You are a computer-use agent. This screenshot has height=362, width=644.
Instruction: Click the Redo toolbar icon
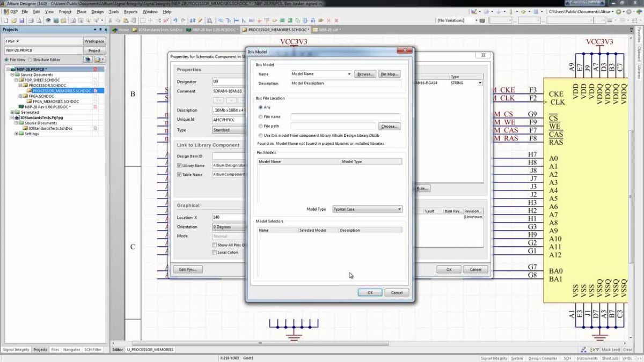pos(183,20)
